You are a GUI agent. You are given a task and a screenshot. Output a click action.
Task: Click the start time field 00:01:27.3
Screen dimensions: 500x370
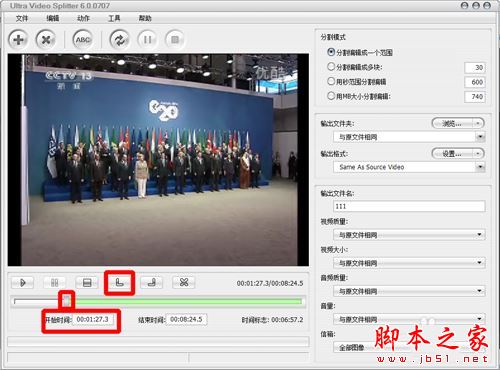click(x=93, y=319)
